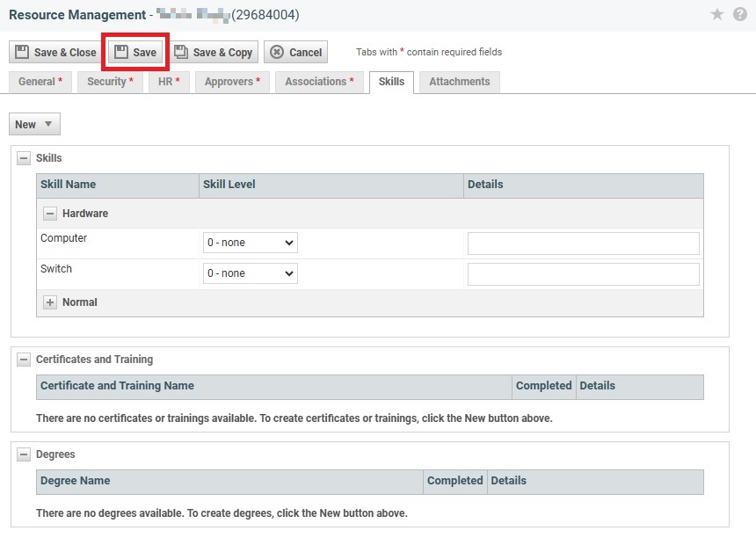The width and height of the screenshot is (756, 538).
Task: Open the New dropdown button
Action: click(x=34, y=124)
